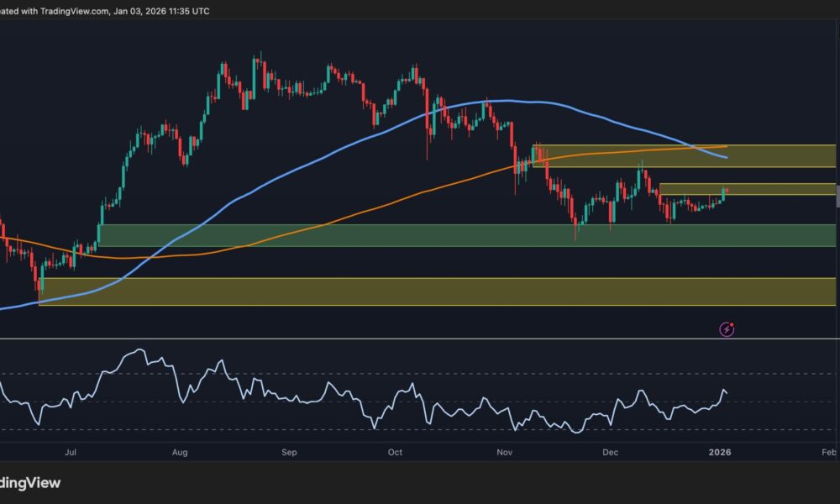Screen dimensions: 840x504
Task: Click the Nov label on the time axis
Action: point(504,452)
